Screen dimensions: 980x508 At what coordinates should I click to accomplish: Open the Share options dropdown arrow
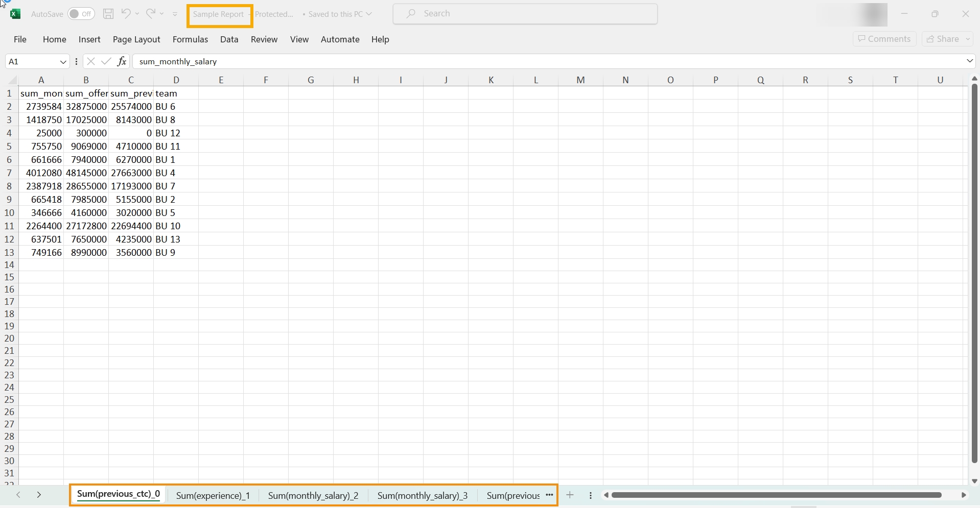click(x=968, y=39)
